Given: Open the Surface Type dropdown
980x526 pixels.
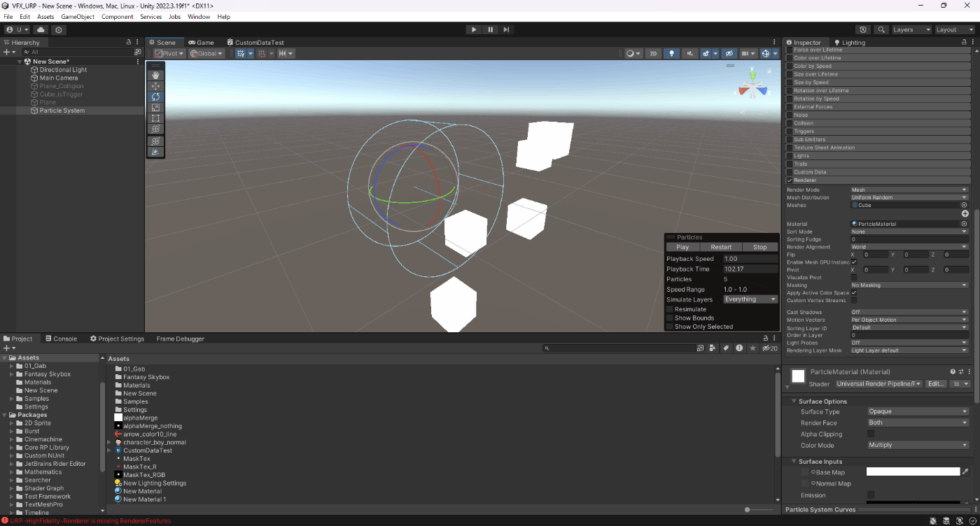Looking at the screenshot, I should coord(918,411).
